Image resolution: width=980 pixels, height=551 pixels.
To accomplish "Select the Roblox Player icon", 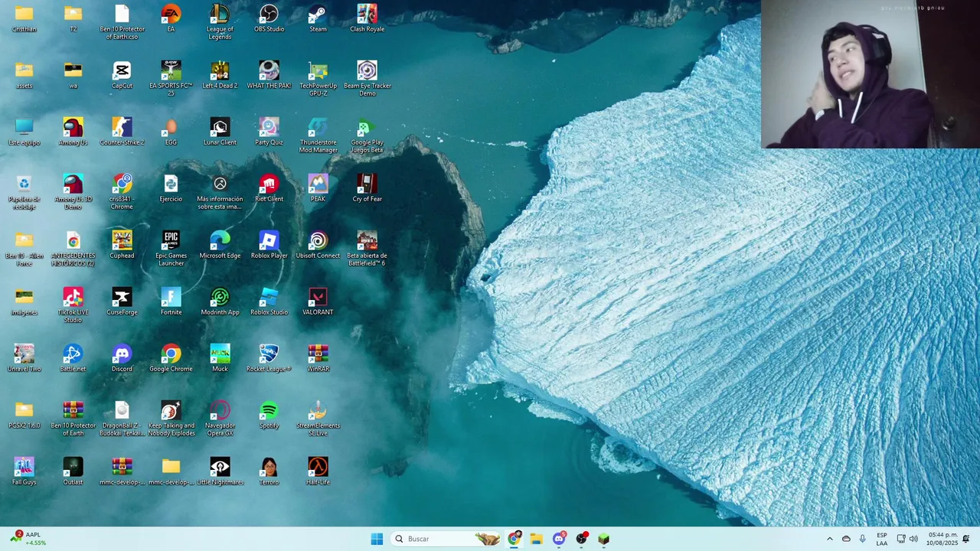I will coord(269,245).
